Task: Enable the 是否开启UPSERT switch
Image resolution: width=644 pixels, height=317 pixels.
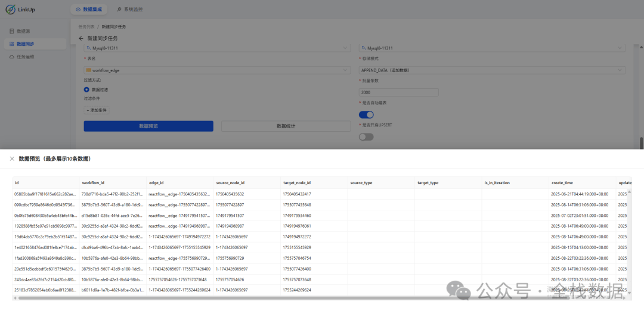Action: pyautogui.click(x=366, y=136)
